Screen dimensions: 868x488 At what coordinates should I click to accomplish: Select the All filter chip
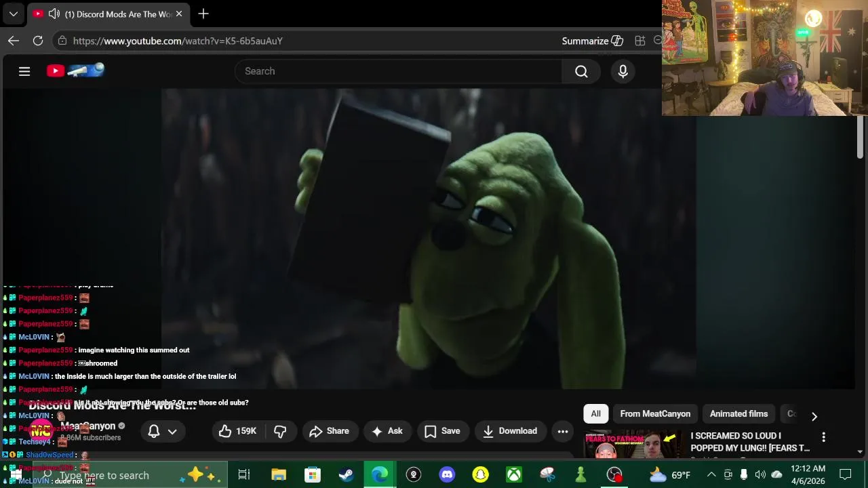595,413
